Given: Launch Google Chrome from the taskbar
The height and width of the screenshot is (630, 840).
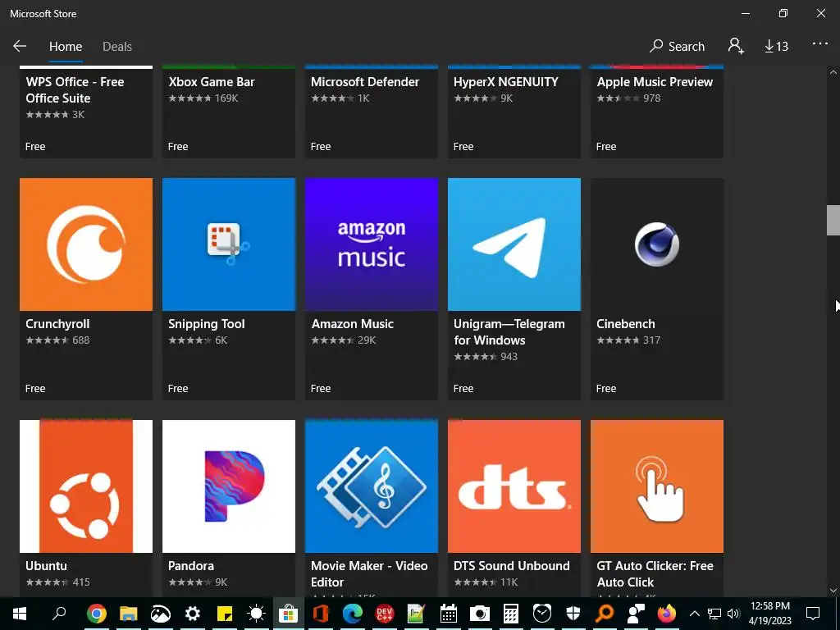Looking at the screenshot, I should click(97, 614).
